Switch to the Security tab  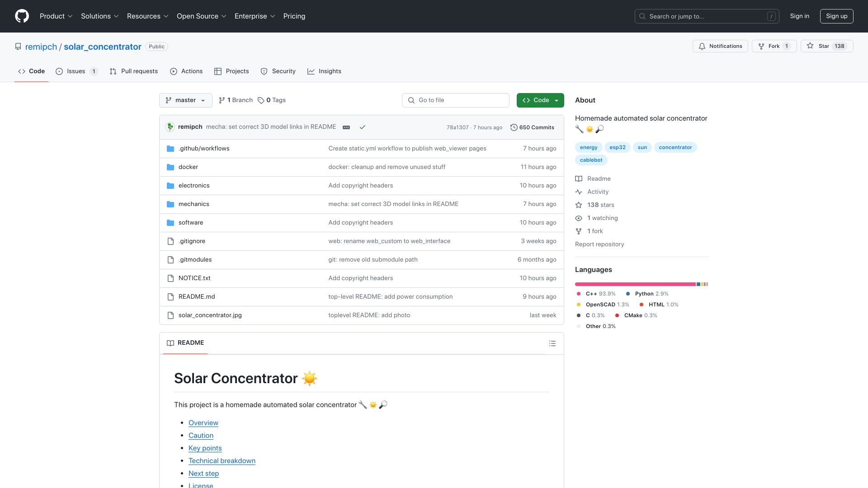pos(278,71)
